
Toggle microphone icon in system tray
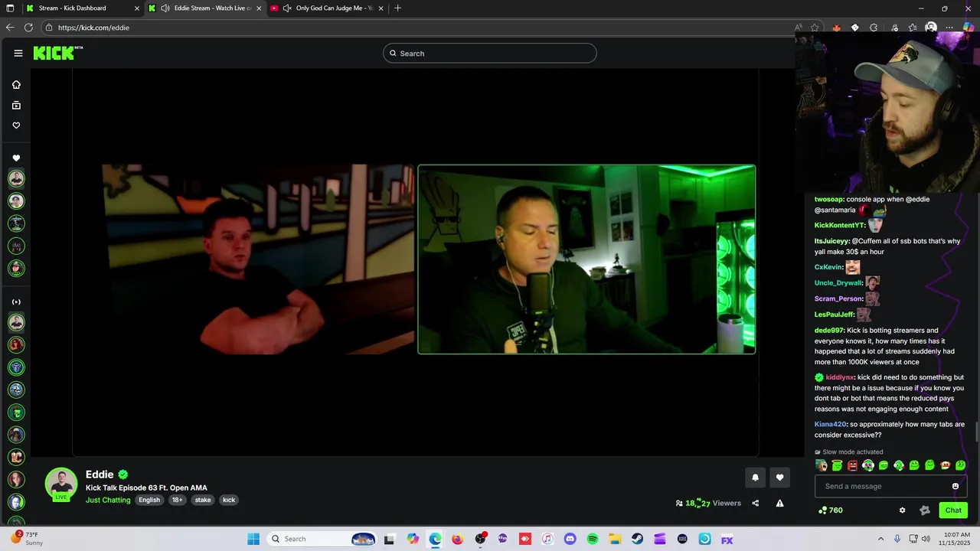point(897,539)
